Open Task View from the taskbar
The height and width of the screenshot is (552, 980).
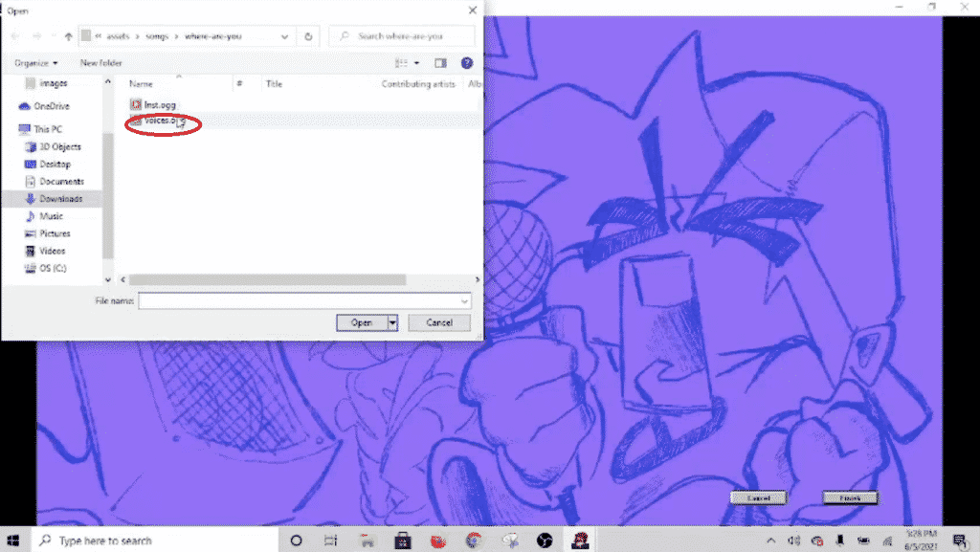pos(330,541)
